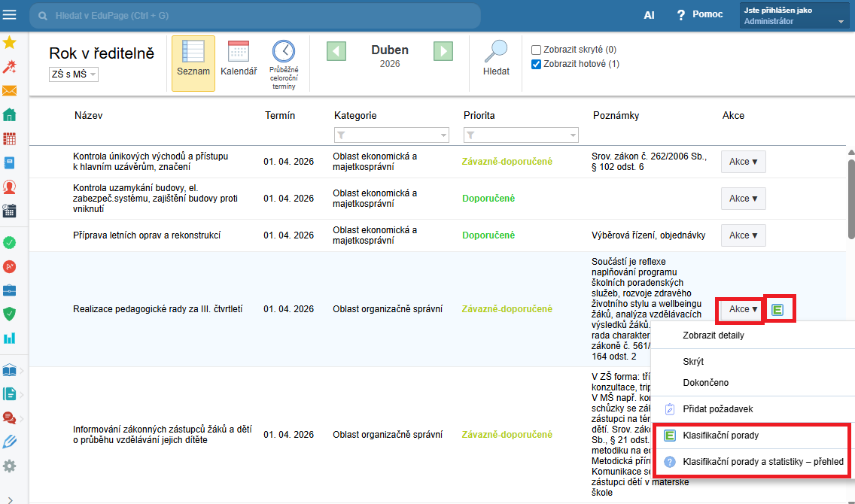Image resolution: width=855 pixels, height=504 pixels.
Task: Enable Zobrazit skryté checkbox
Action: coord(536,50)
